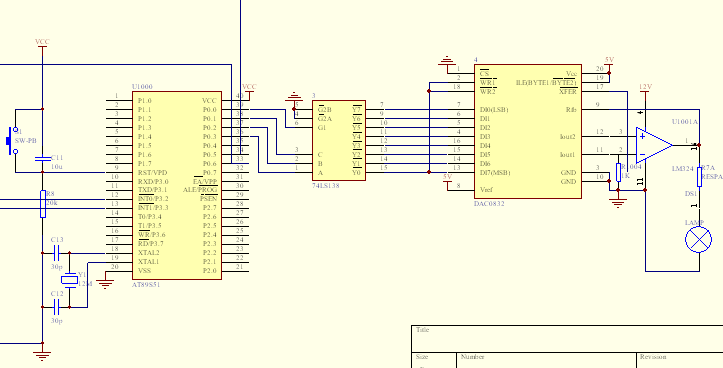
Task: Click the LM324 op-amp triangle symbol
Action: pos(654,145)
